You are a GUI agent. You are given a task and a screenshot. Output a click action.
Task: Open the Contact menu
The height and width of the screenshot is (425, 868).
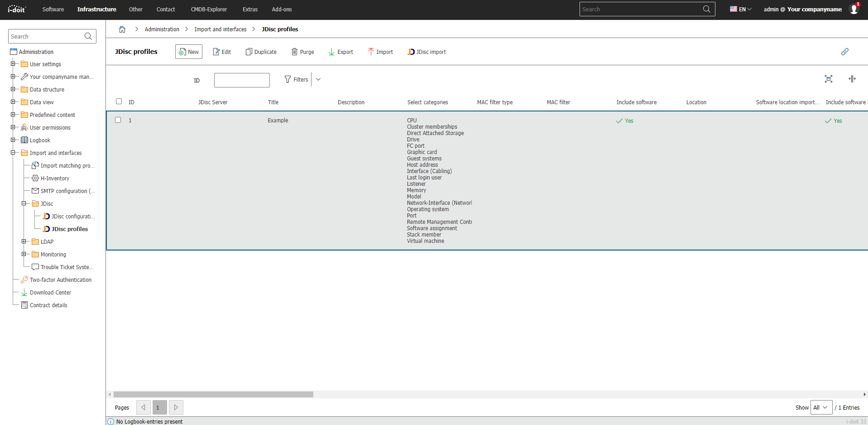click(x=166, y=9)
